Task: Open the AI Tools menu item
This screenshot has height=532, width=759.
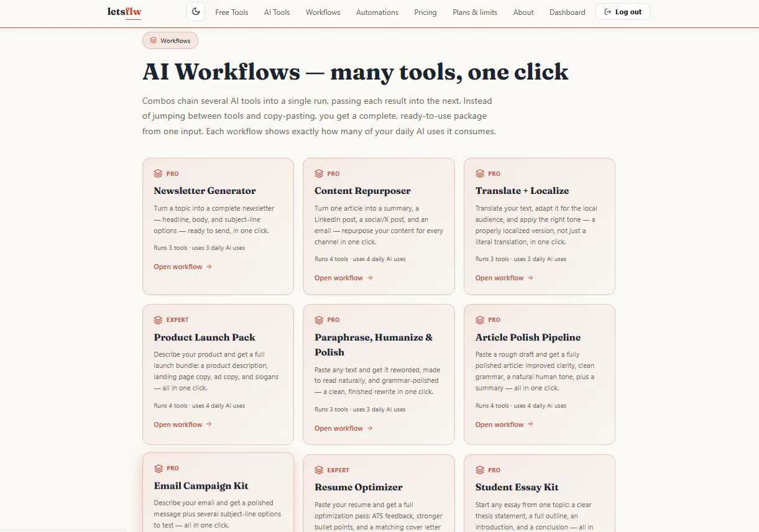Action: 277,12
